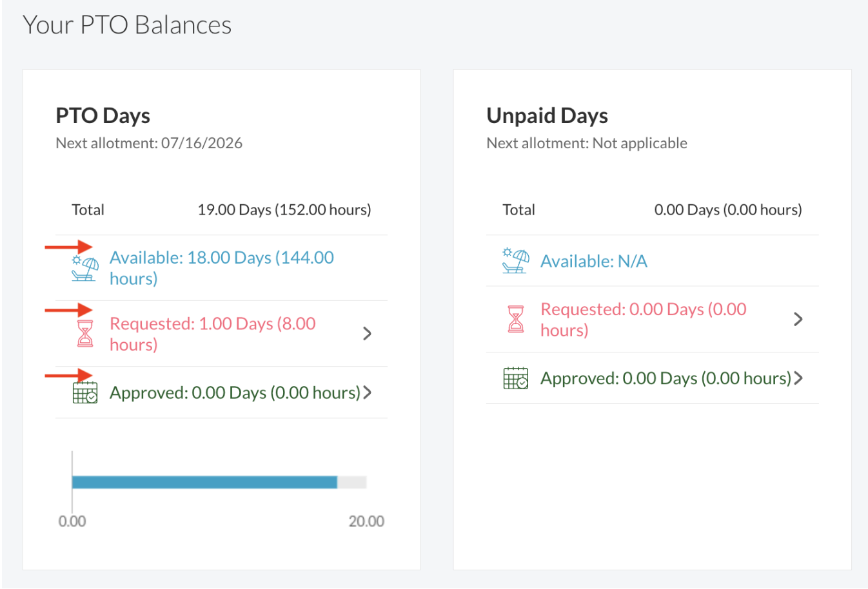The width and height of the screenshot is (868, 589).
Task: Click Unpaid Available: N/A text
Action: pyautogui.click(x=593, y=261)
